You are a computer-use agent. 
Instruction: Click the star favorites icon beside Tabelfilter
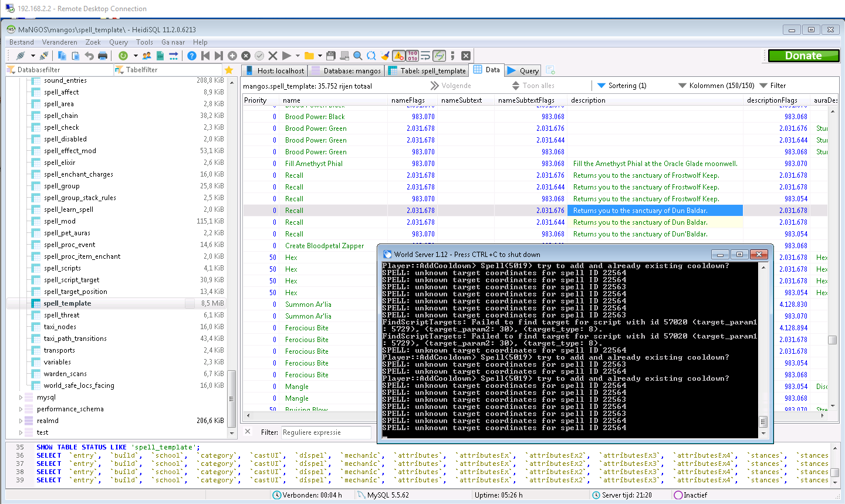(229, 70)
